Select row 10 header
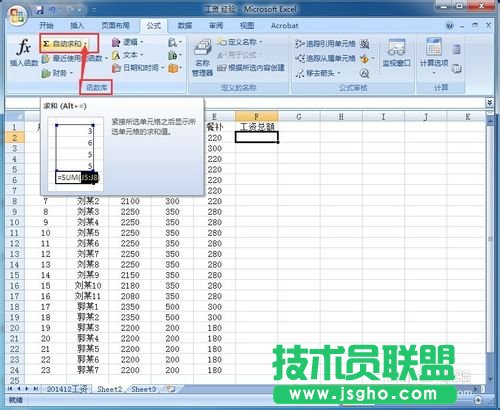The width and height of the screenshot is (500, 410). click(14, 222)
